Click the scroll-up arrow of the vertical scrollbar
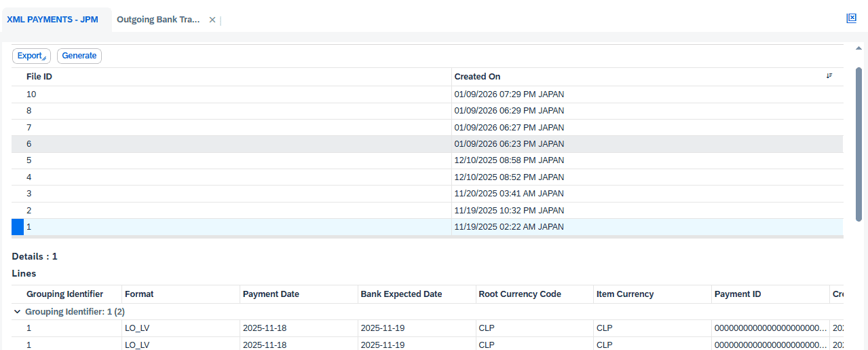The image size is (868, 350). (x=858, y=49)
